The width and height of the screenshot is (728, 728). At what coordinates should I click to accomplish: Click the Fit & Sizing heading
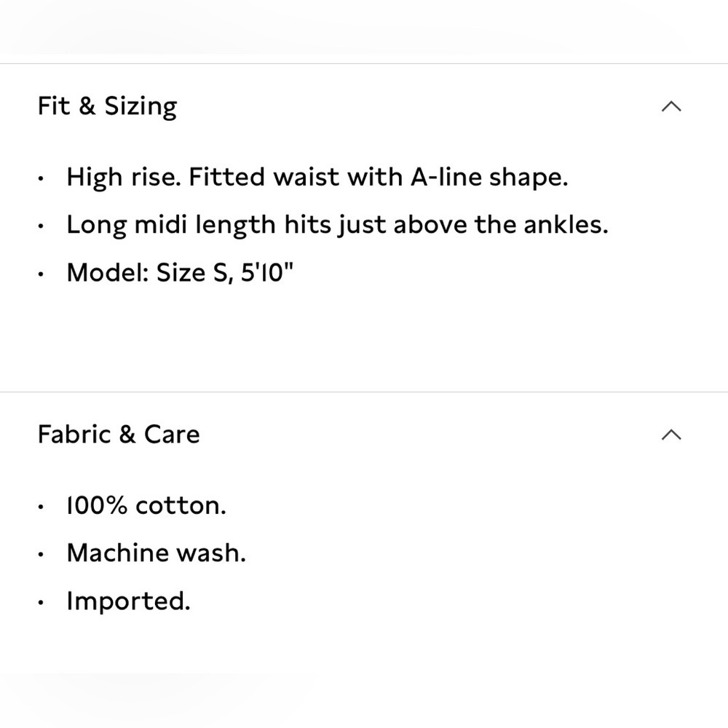107,106
